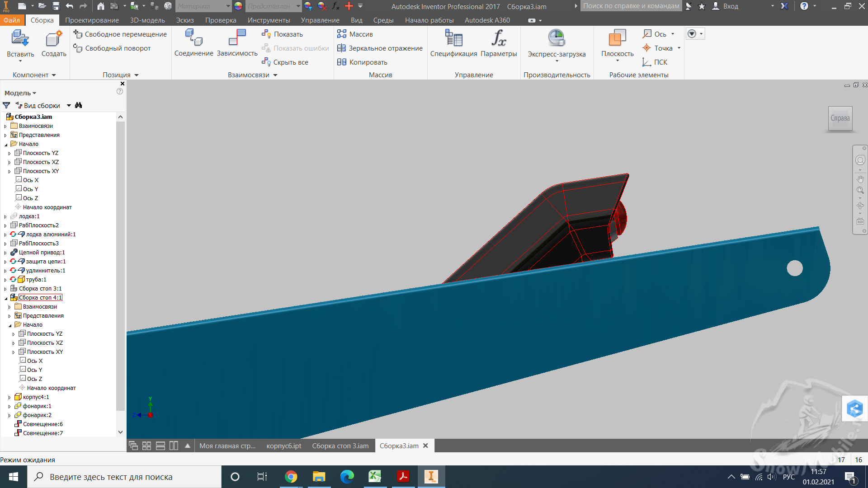Switch to the Сборка стоп 3.iam document tab

pos(340,446)
